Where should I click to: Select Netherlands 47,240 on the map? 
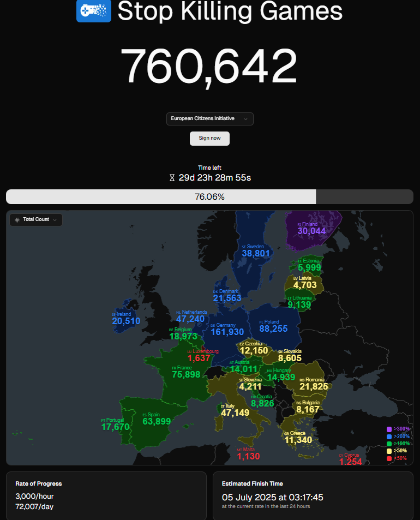(190, 316)
